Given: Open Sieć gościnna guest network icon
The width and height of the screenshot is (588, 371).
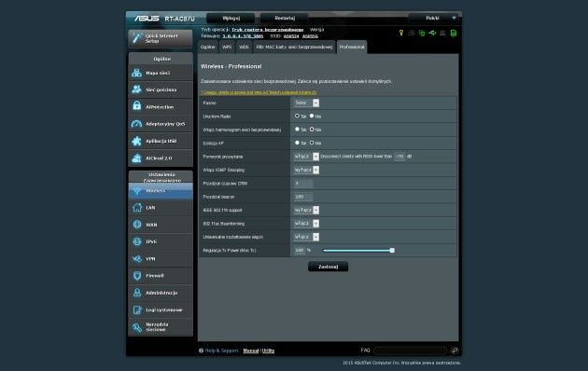Looking at the screenshot, I should [x=137, y=89].
